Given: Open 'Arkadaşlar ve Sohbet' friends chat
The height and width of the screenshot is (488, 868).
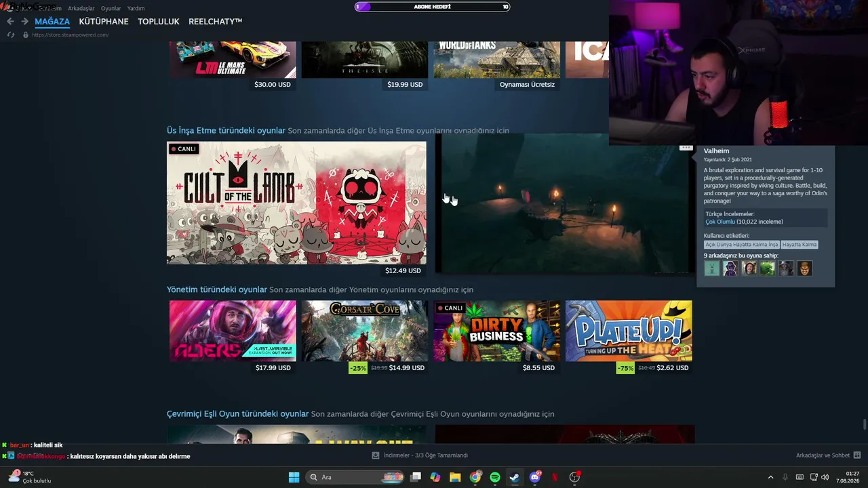Looking at the screenshot, I should tap(828, 455).
